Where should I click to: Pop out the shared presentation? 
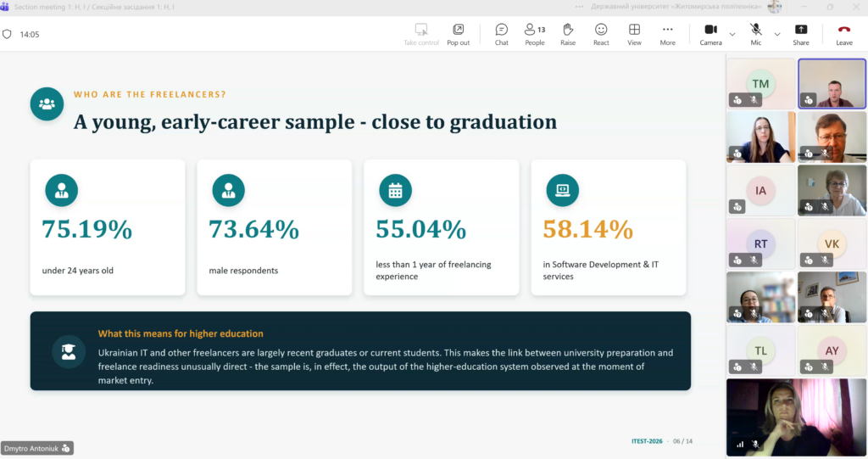(x=459, y=35)
